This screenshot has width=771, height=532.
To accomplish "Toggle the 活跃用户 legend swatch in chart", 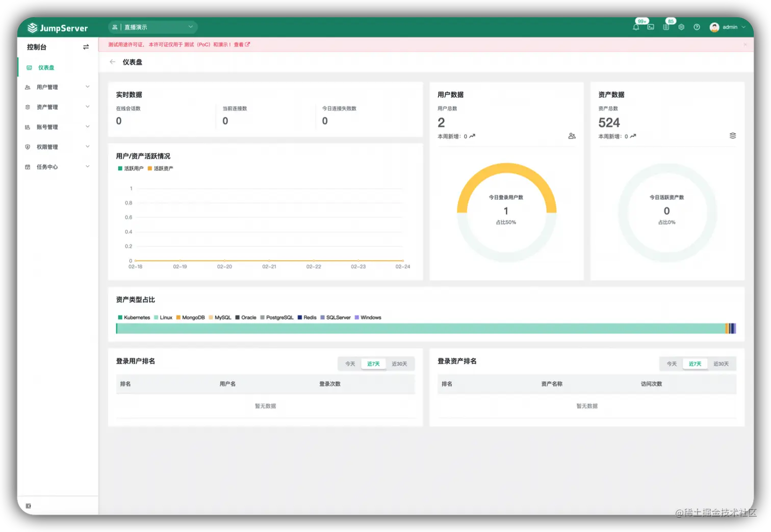I will pos(120,168).
